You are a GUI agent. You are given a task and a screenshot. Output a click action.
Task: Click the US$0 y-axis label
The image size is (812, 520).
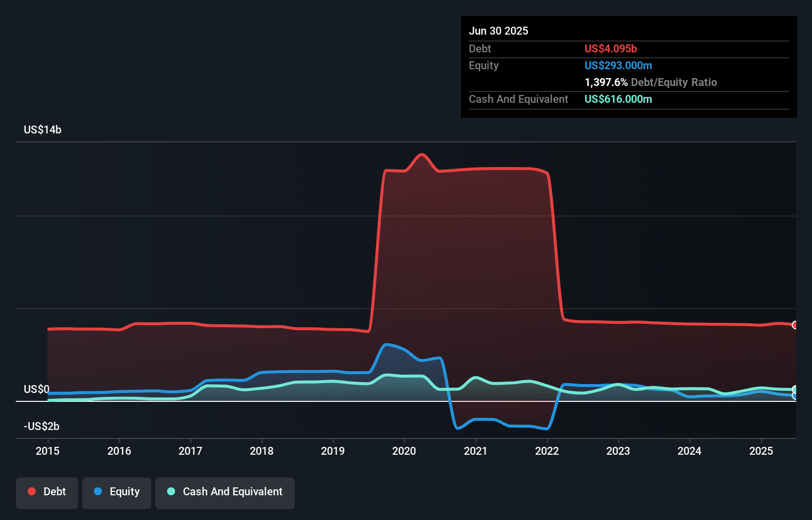click(x=37, y=389)
